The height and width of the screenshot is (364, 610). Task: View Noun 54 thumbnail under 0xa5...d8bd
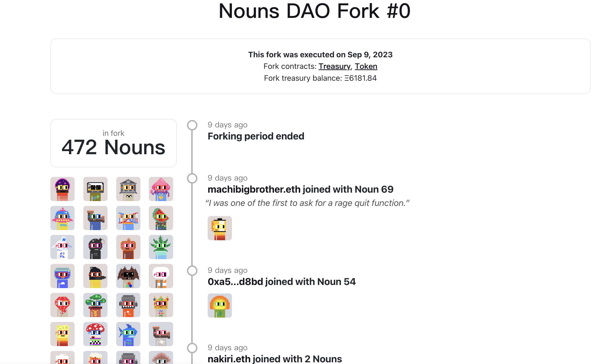coord(220,305)
